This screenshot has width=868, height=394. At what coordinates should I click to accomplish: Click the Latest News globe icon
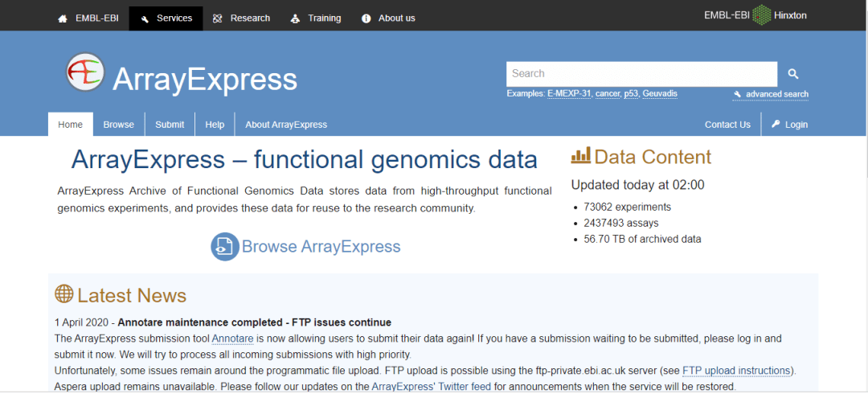click(x=64, y=294)
